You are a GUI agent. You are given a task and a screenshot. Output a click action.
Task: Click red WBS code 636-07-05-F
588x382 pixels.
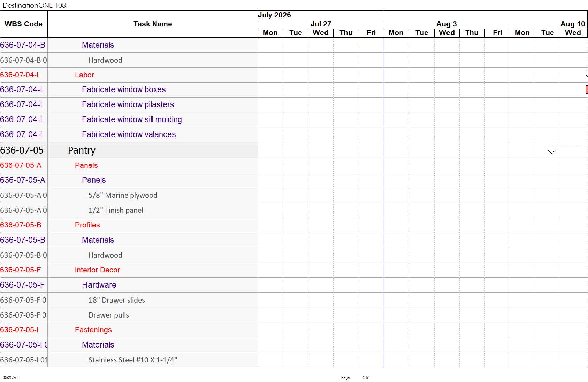point(21,270)
